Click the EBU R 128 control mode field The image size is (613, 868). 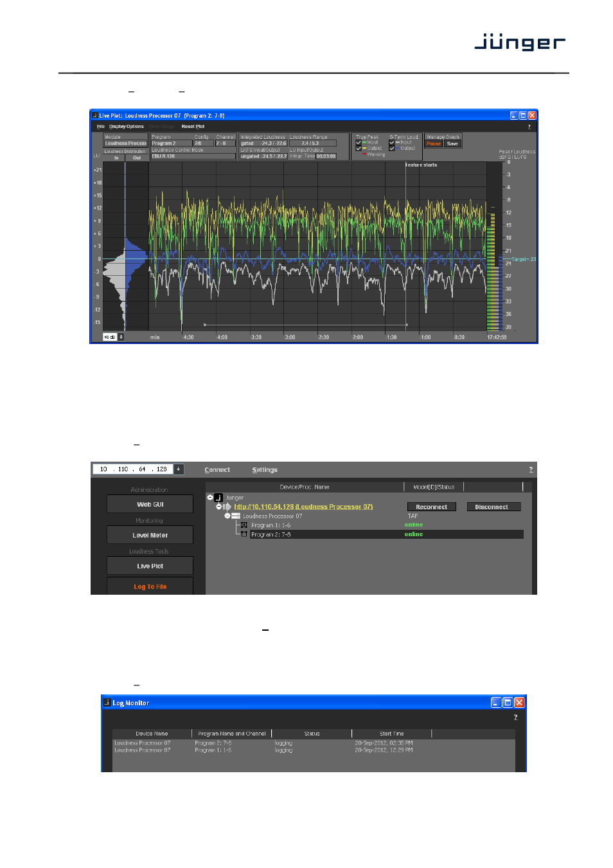193,156
